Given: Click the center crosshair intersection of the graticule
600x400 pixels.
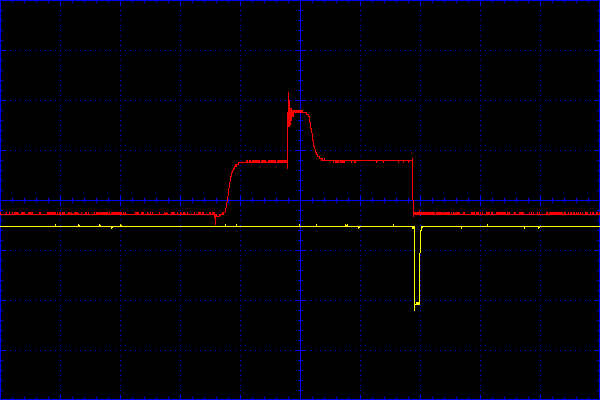Looking at the screenshot, I should tap(301, 200).
